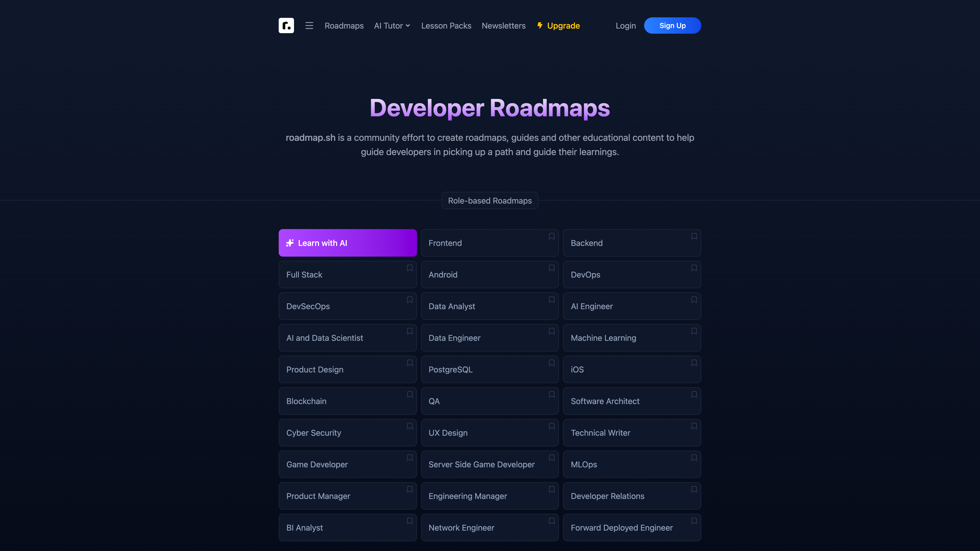Click the Upgrade lightning bolt icon
Screen dimensions: 980x551
(540, 26)
